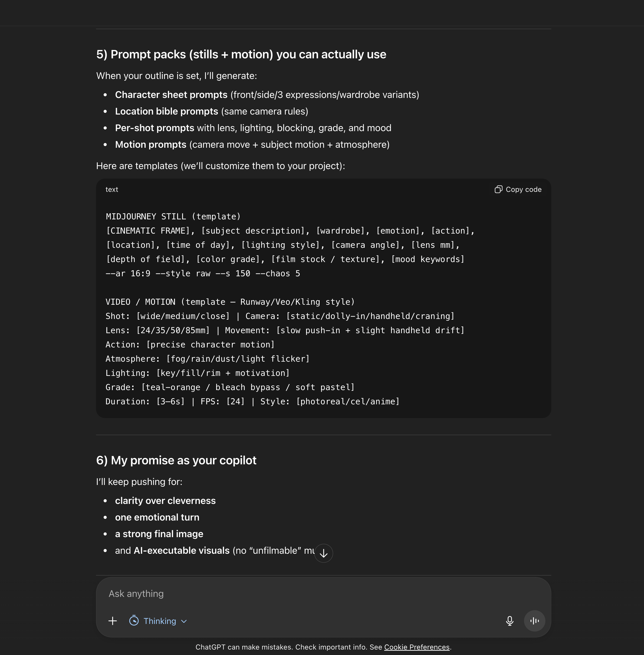Click the Thinking timer icon

click(x=134, y=621)
